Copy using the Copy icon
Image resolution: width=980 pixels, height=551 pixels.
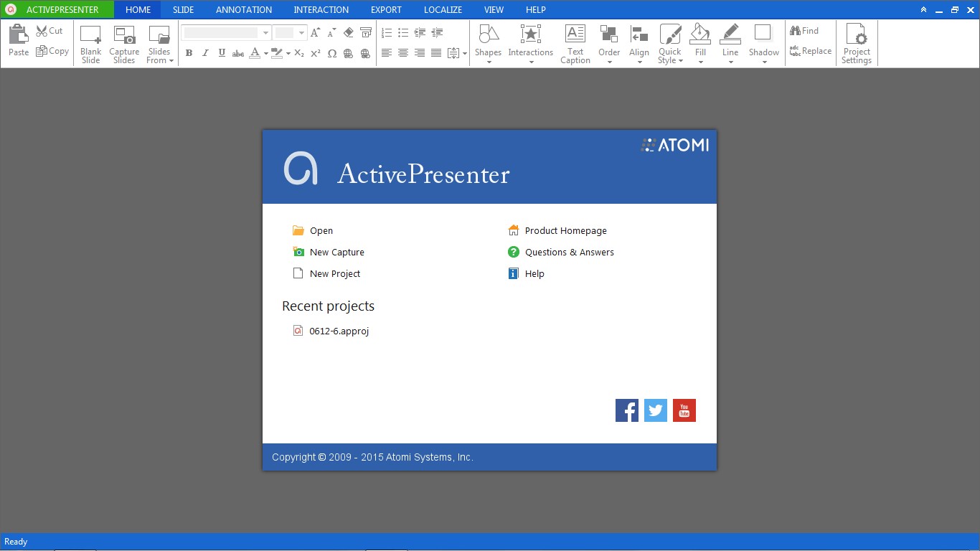click(52, 51)
